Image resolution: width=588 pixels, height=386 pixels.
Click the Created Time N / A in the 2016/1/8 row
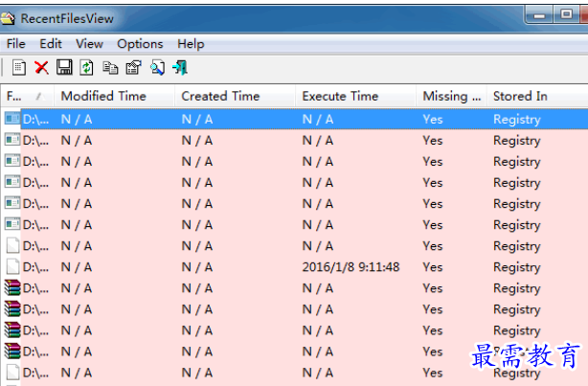click(x=197, y=267)
